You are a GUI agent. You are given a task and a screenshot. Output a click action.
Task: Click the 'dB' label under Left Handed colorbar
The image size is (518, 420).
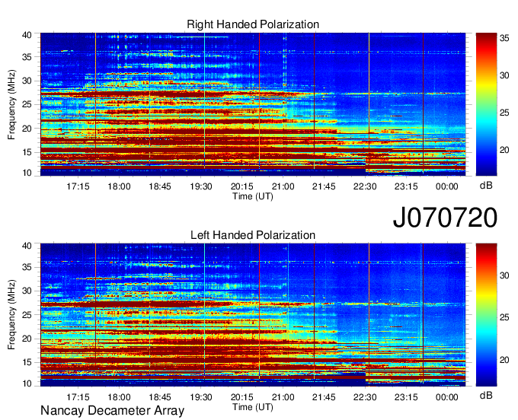coord(486,395)
